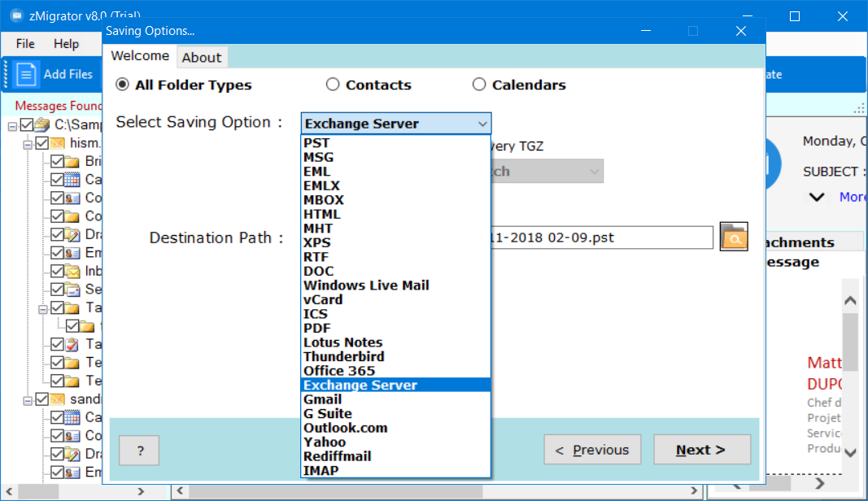Click the folder tree horizontal scrollbar thumb
The width and height of the screenshot is (868, 501).
[x=39, y=491]
